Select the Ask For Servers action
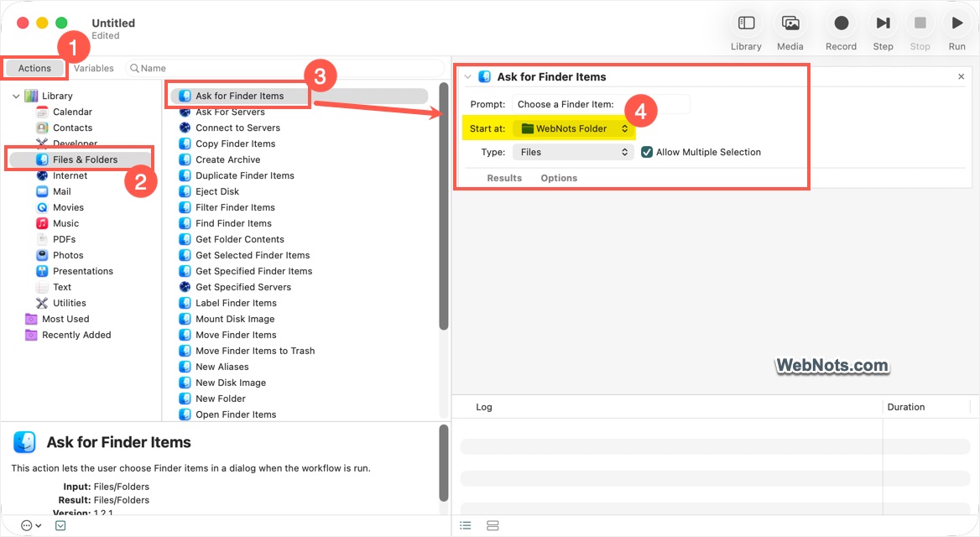 click(230, 112)
